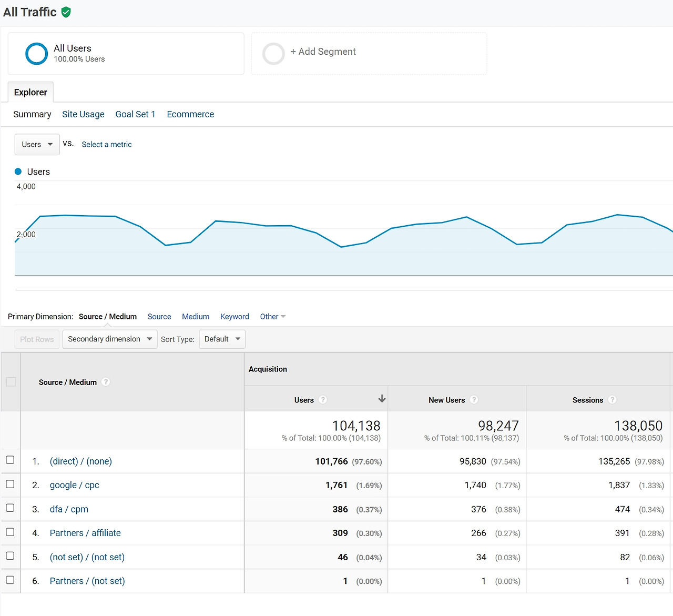The height and width of the screenshot is (616, 673).
Task: Click the green verified shield icon
Action: 66,12
